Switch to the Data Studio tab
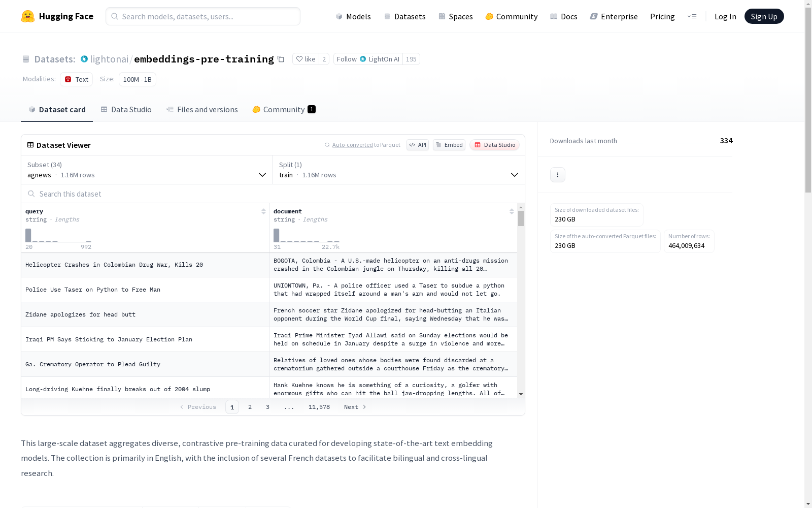This screenshot has width=812, height=508. (x=126, y=109)
